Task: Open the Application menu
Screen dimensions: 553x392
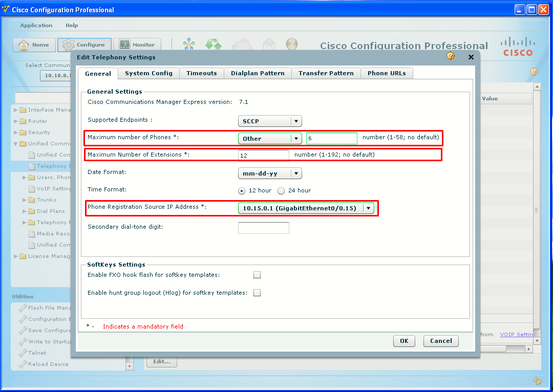Action: coord(36,26)
